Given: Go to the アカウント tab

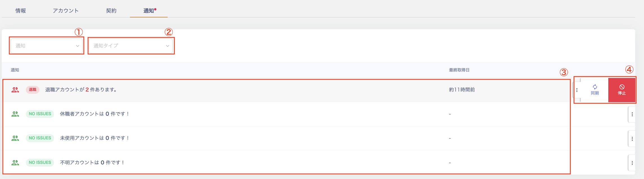Looking at the screenshot, I should (66, 11).
